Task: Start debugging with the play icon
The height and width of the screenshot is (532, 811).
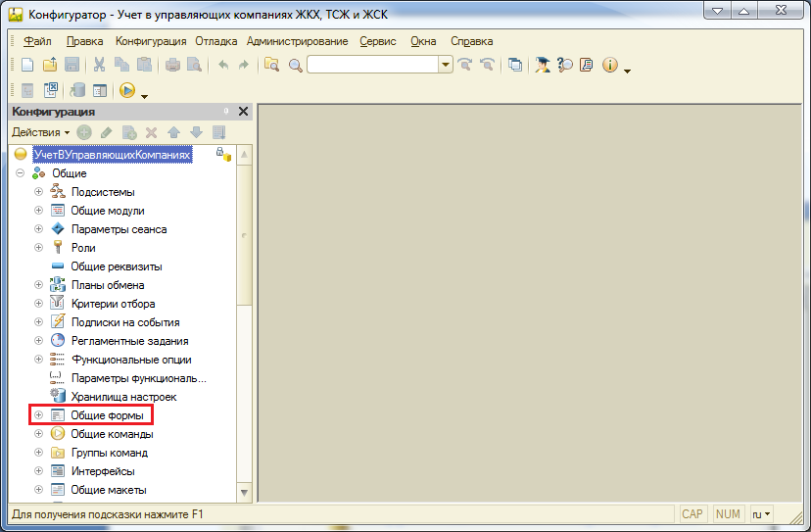Action: click(127, 90)
